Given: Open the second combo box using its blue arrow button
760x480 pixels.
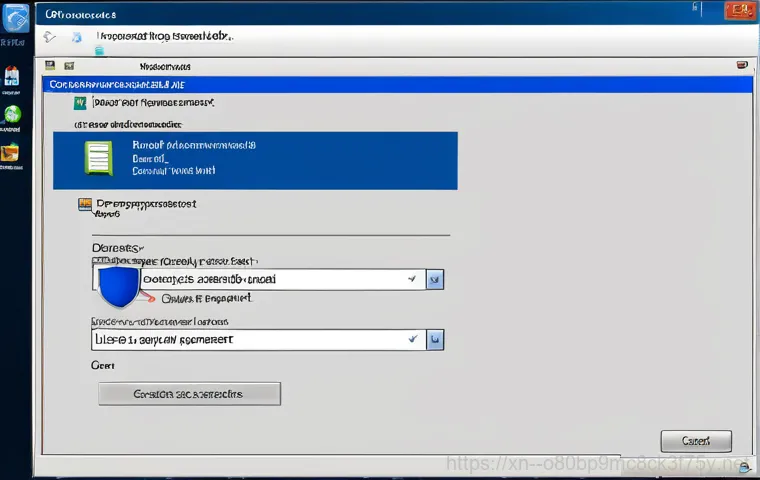Looking at the screenshot, I should pos(435,340).
